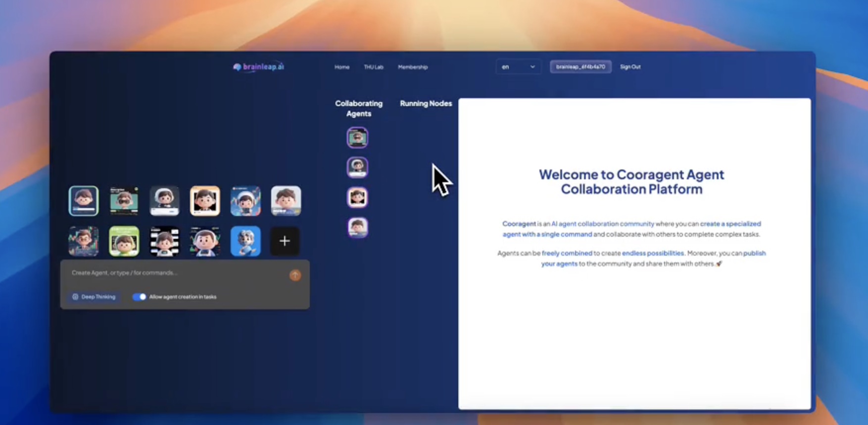Open THU Lab in the top navigation

(374, 67)
